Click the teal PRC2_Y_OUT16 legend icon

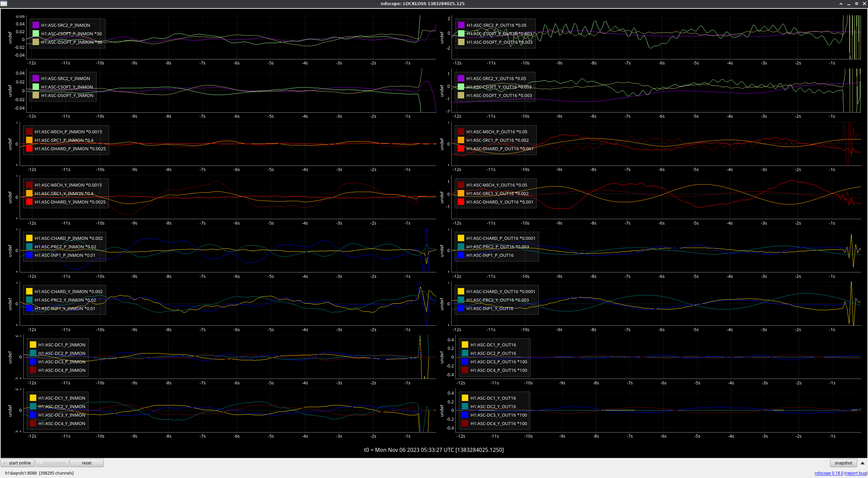[x=461, y=300]
